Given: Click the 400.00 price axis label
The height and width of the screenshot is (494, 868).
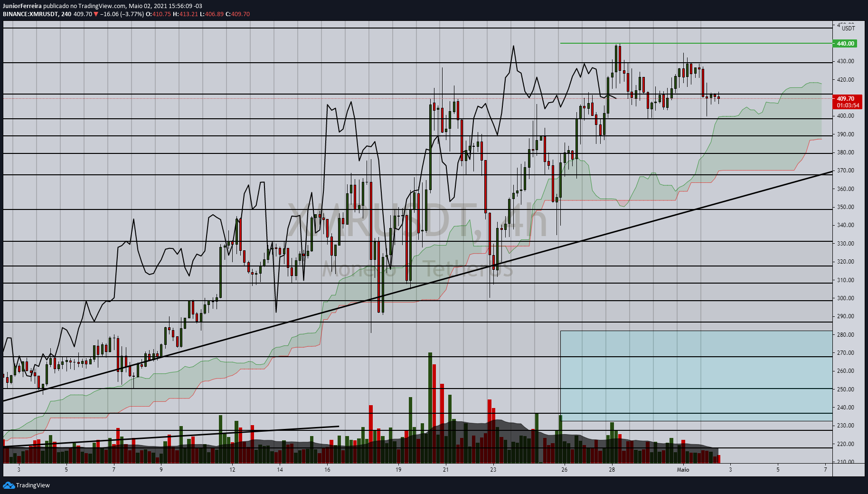Looking at the screenshot, I should click(845, 116).
